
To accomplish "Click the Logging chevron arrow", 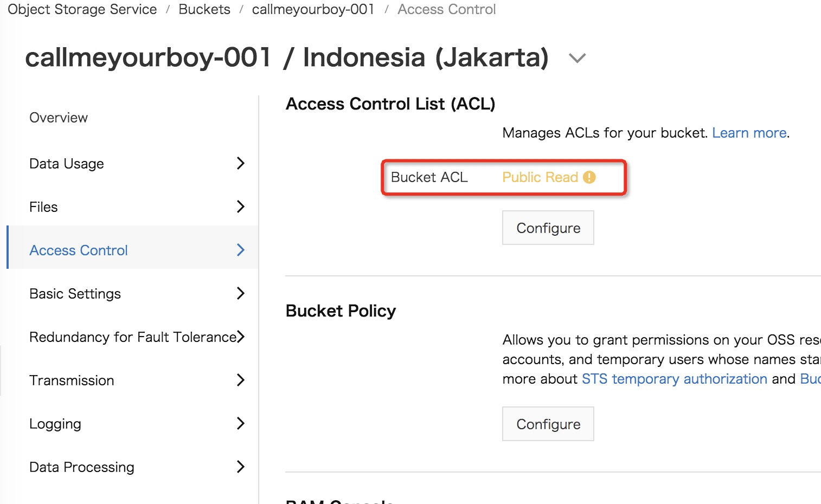I will click(x=241, y=423).
